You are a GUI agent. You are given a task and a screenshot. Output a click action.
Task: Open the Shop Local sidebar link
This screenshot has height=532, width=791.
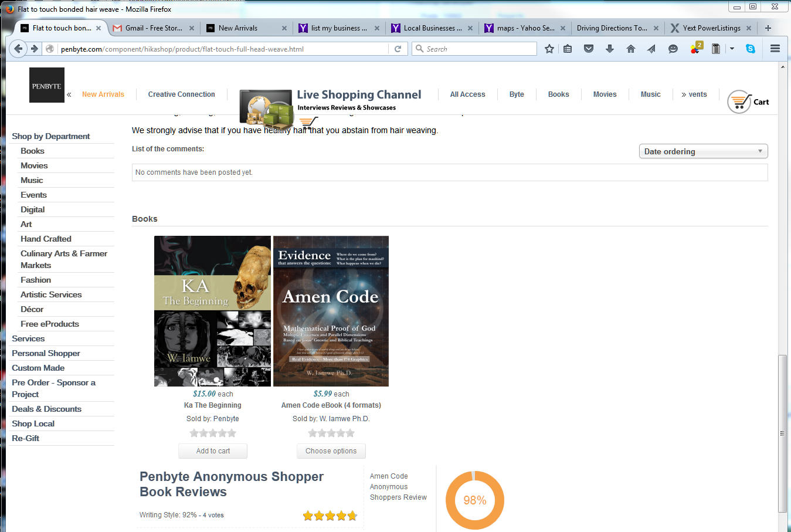pos(33,423)
